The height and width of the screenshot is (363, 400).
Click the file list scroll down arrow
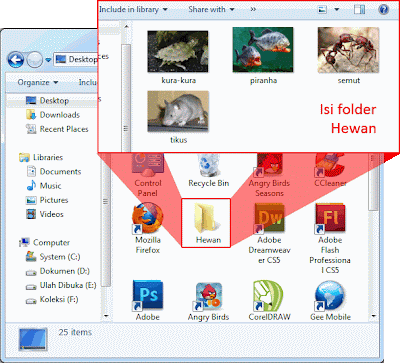pos(373,316)
